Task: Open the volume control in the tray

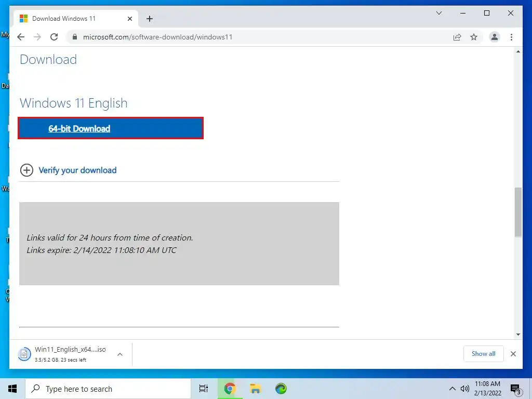Action: click(465, 389)
